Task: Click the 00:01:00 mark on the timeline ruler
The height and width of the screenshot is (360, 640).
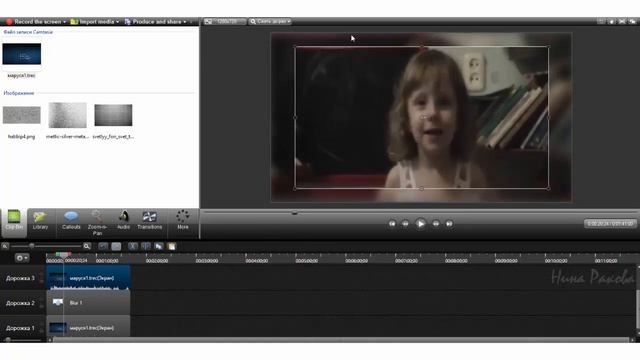Action: point(107,260)
